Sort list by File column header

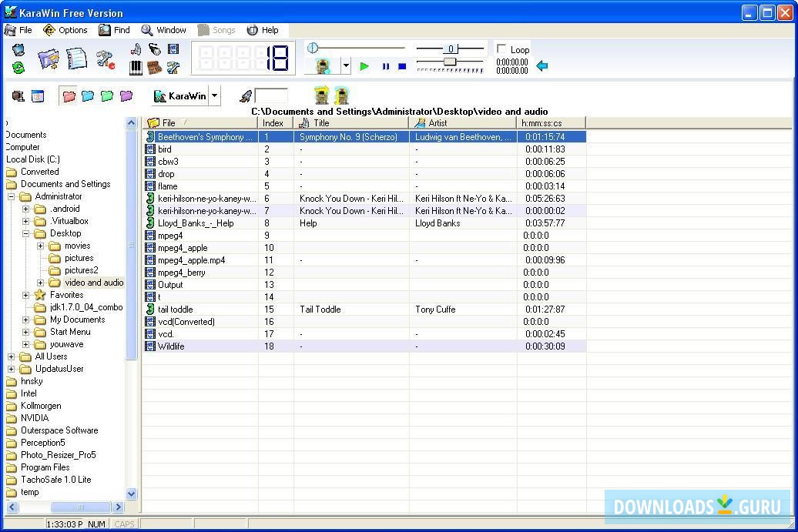[200, 123]
